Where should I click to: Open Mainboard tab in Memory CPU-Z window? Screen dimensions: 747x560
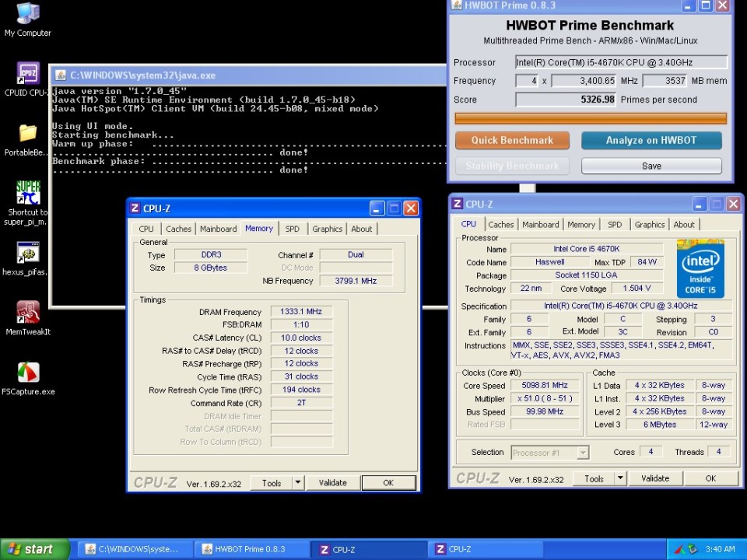coord(218,229)
